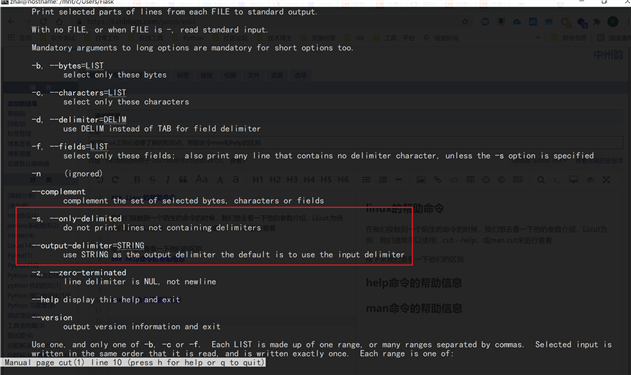The height and width of the screenshot is (375, 631).
Task: Click 'help命令的帮助信息' heading in background preview
Action: click(x=414, y=283)
